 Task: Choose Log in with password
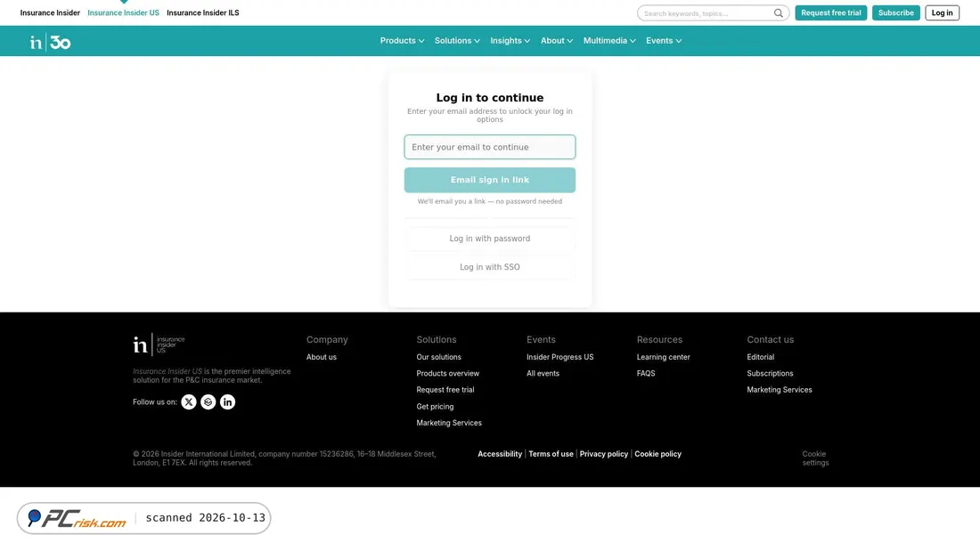(x=489, y=239)
